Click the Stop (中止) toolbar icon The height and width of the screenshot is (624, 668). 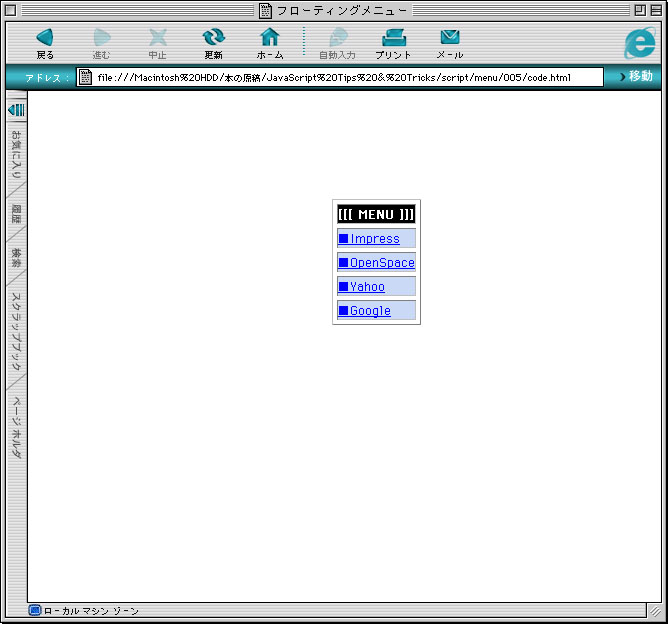(x=158, y=38)
